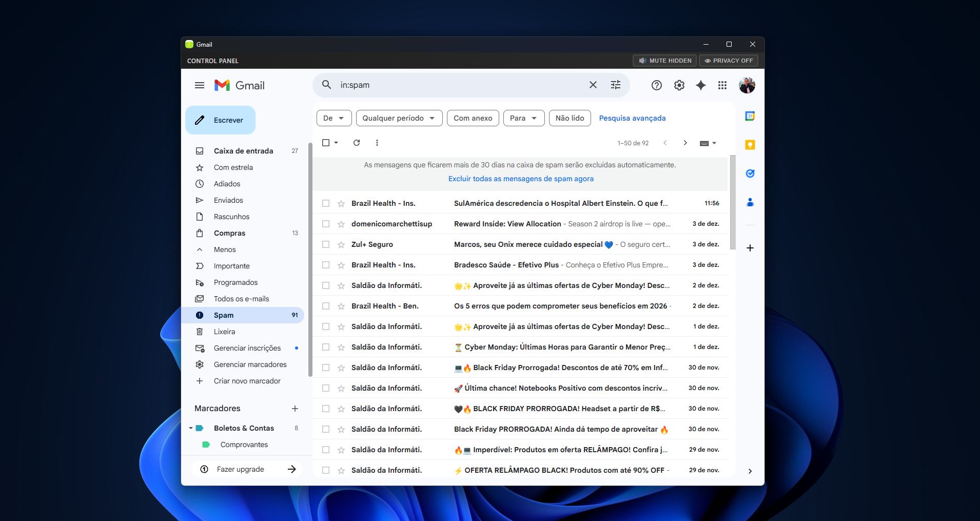Collapse the Boletos & Contas label
Viewport: 980px width, 521px height.
pos(190,428)
